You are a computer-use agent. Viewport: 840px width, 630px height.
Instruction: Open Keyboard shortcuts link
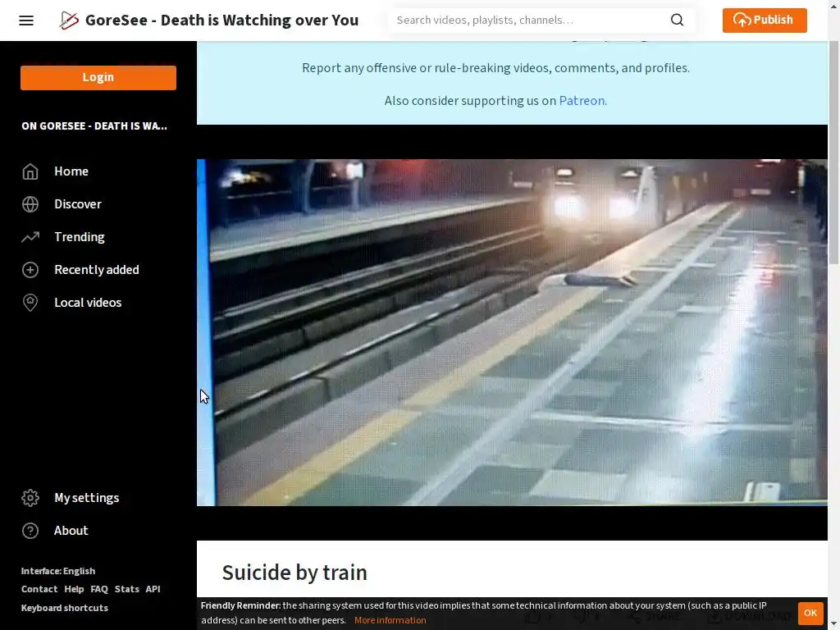click(x=64, y=608)
